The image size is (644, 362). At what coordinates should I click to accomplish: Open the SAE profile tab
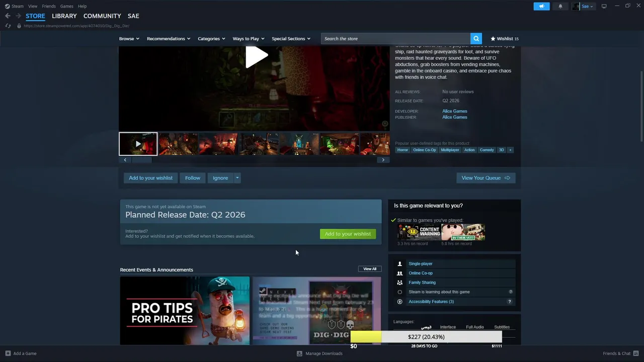(x=133, y=16)
